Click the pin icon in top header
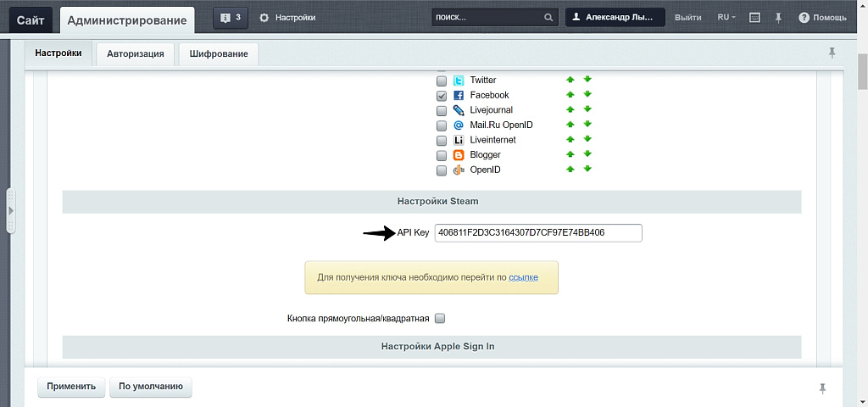The image size is (868, 407). [x=777, y=17]
